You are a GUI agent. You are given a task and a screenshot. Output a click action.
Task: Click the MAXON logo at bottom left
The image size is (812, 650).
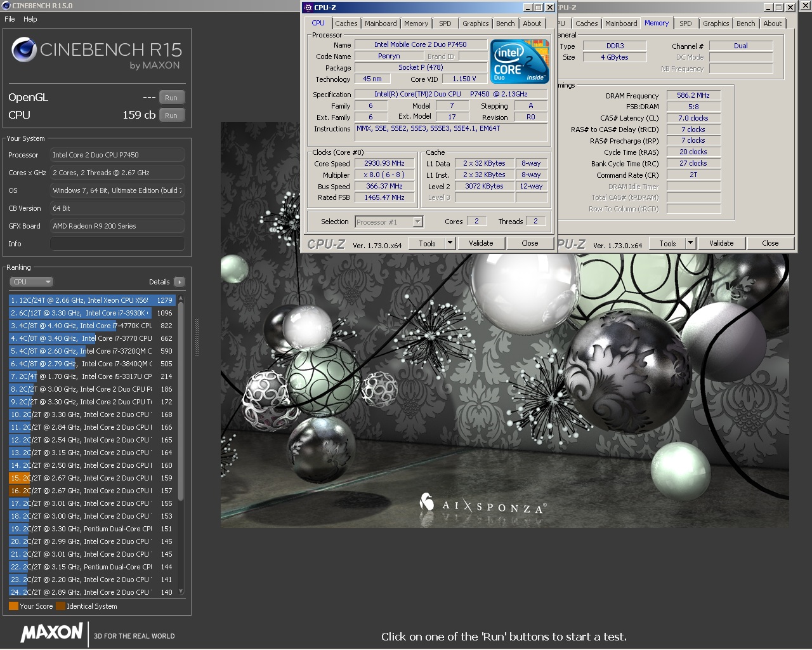pos(51,633)
